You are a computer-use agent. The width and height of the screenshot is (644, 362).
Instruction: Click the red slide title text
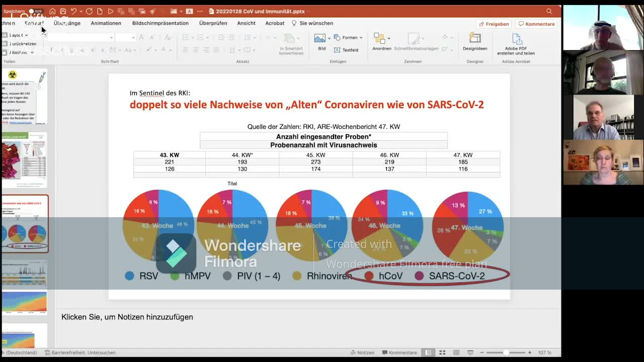tap(307, 105)
